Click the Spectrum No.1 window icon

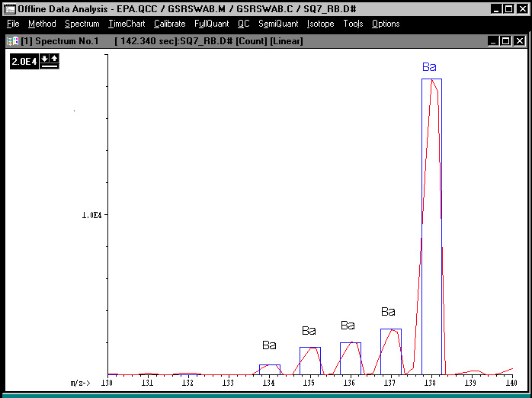(x=12, y=40)
